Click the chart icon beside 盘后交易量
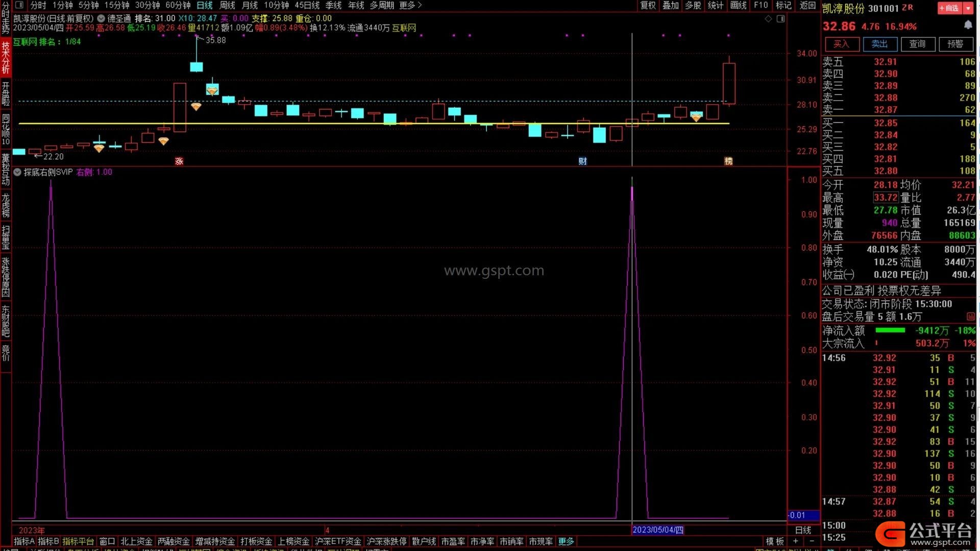The width and height of the screenshot is (980, 551). click(x=970, y=317)
